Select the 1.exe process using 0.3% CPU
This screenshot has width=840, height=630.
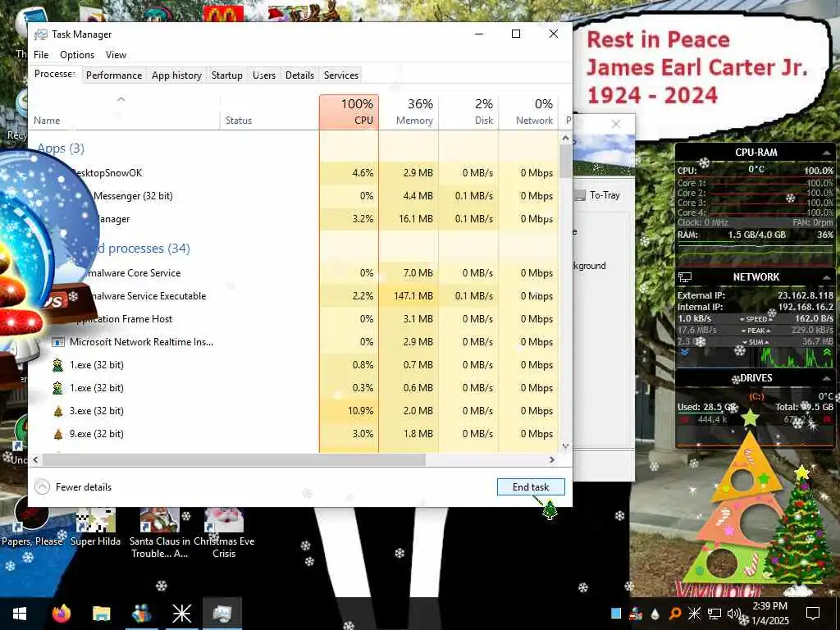pos(293,388)
